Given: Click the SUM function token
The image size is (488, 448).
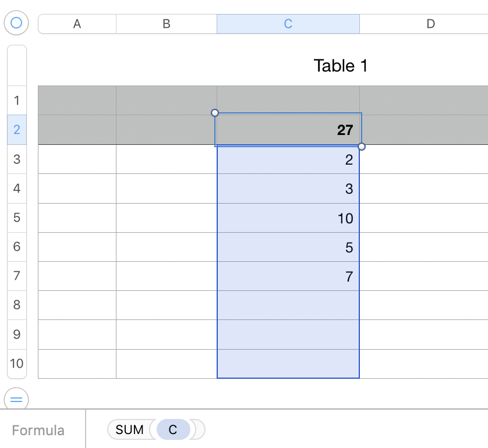Looking at the screenshot, I should pyautogui.click(x=129, y=430).
